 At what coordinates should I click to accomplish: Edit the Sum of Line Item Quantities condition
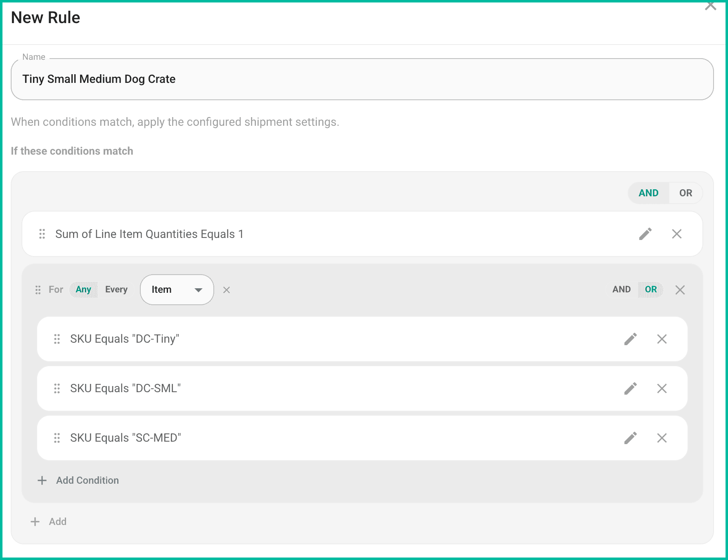pyautogui.click(x=645, y=234)
